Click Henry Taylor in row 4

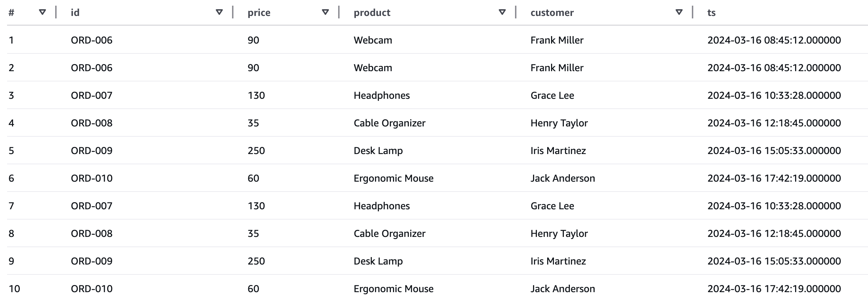pyautogui.click(x=559, y=123)
